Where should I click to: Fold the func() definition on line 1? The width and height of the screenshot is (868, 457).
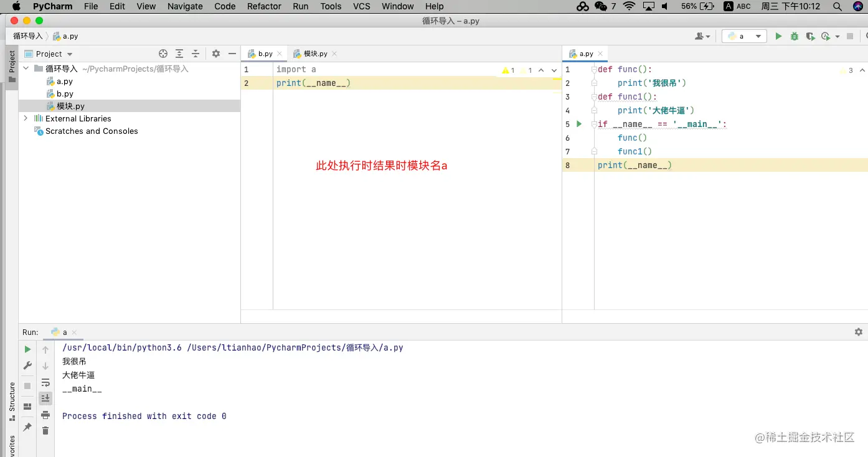point(595,69)
